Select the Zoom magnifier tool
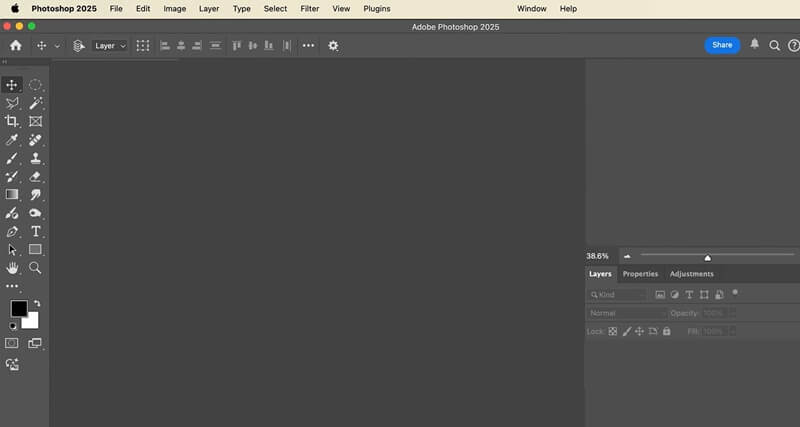The image size is (800, 427). (x=35, y=268)
